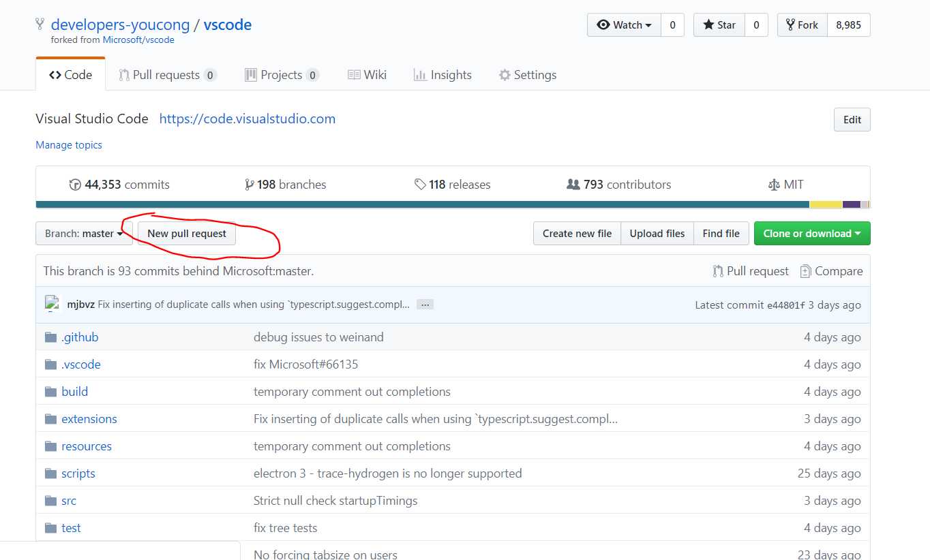Open commit 'No forcing tabsize on users'
Screen dimensions: 930x560
[325, 555]
